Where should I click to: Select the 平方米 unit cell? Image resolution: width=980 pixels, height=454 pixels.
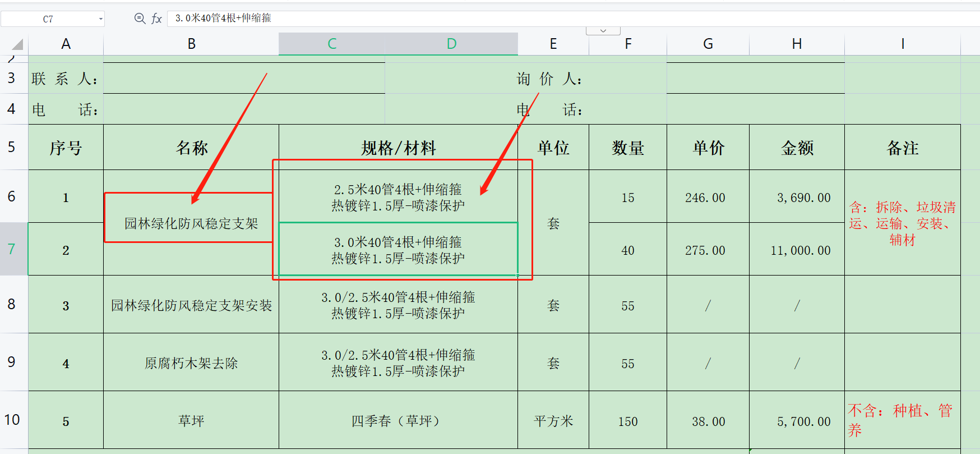pyautogui.click(x=553, y=420)
